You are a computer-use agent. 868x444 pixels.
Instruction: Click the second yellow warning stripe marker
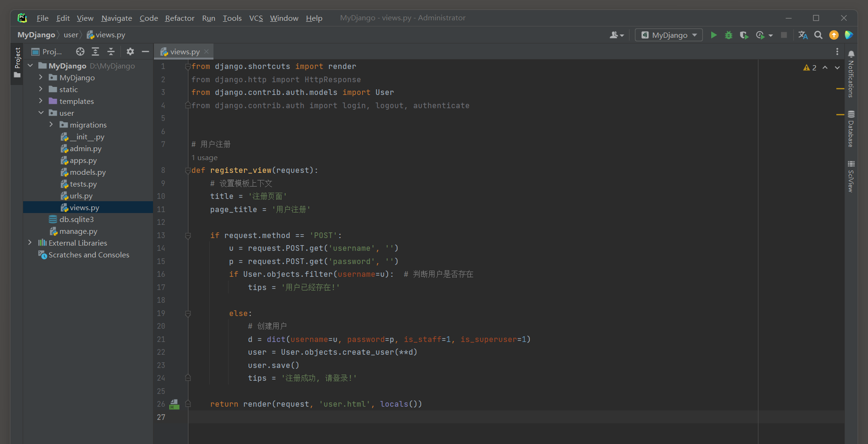tap(840, 114)
